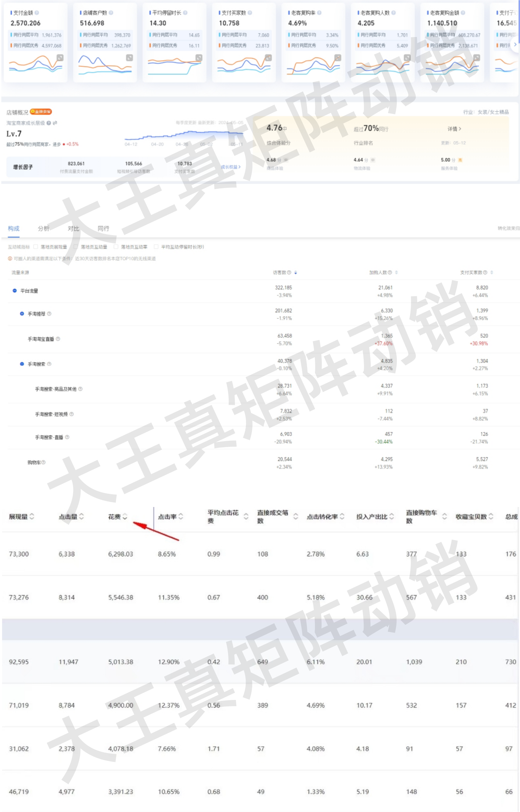Click the 金牌卖家 badge
The image size is (520, 812).
[x=41, y=112]
